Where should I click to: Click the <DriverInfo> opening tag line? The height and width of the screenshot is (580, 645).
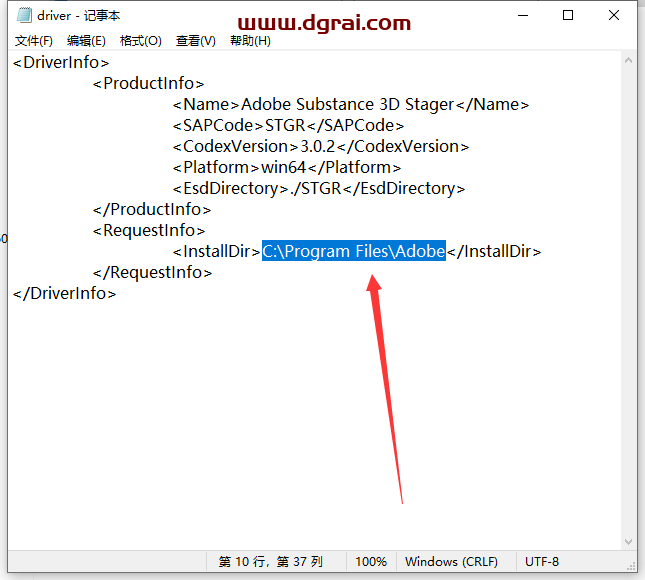[61, 63]
